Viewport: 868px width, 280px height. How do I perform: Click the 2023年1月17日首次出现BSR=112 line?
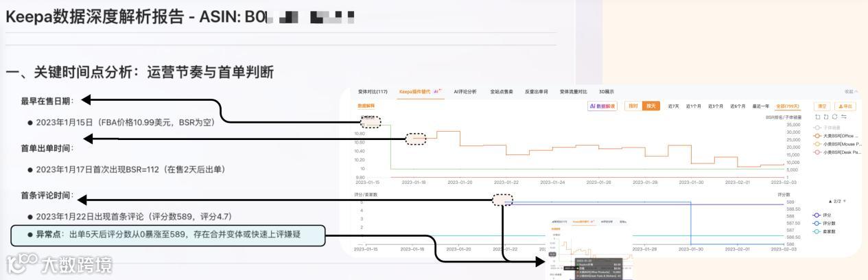pyautogui.click(x=126, y=169)
